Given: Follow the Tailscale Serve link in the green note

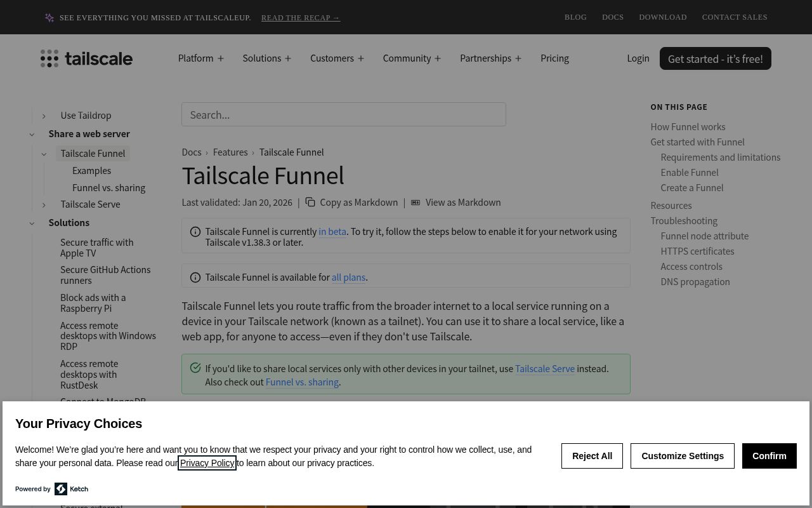Looking at the screenshot, I should coord(545,369).
